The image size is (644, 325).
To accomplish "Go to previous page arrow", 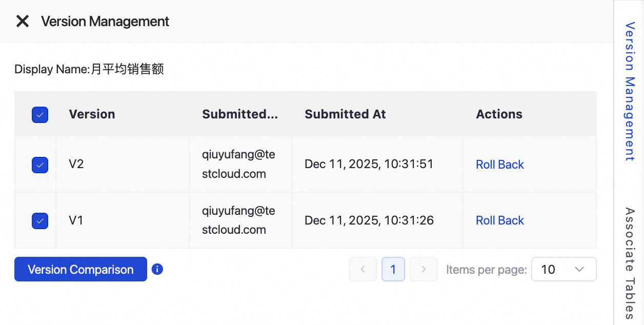I will tap(363, 269).
